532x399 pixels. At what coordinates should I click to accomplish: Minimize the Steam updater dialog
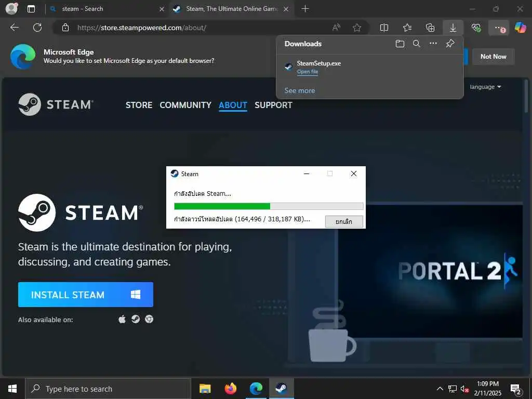[x=307, y=174]
